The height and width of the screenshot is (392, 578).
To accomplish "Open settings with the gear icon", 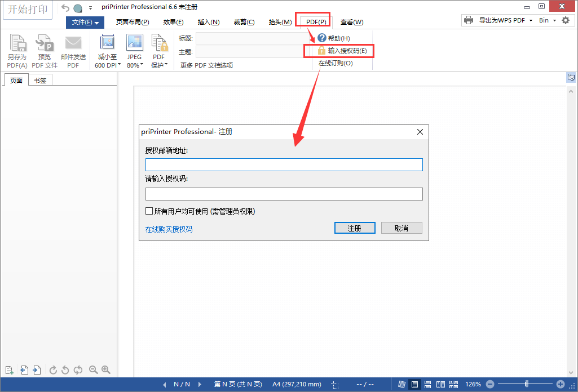I will 566,20.
